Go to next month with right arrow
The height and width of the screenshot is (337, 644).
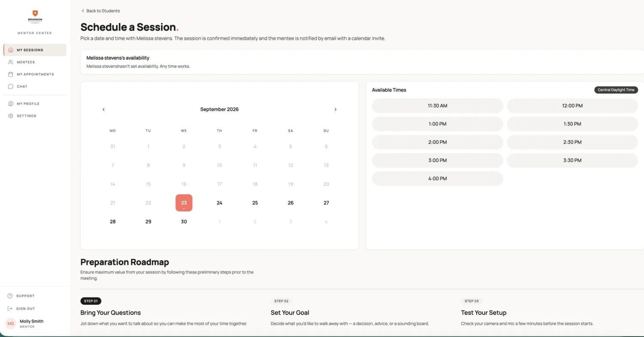click(x=335, y=109)
